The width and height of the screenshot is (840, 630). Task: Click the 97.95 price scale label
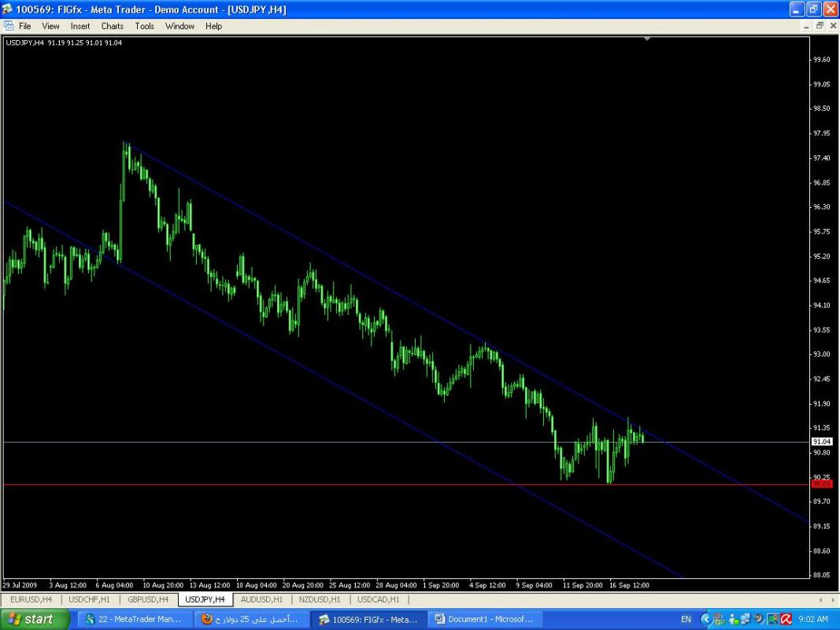tap(822, 133)
